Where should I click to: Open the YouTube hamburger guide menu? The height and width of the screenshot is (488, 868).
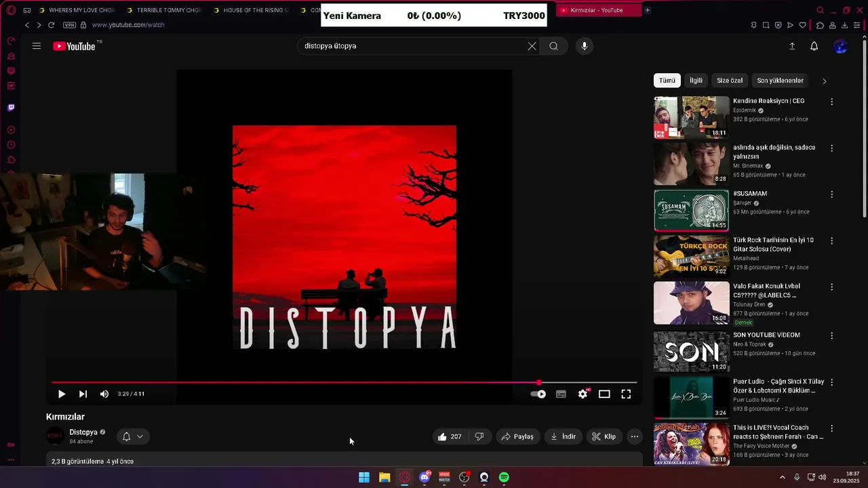[x=37, y=46]
